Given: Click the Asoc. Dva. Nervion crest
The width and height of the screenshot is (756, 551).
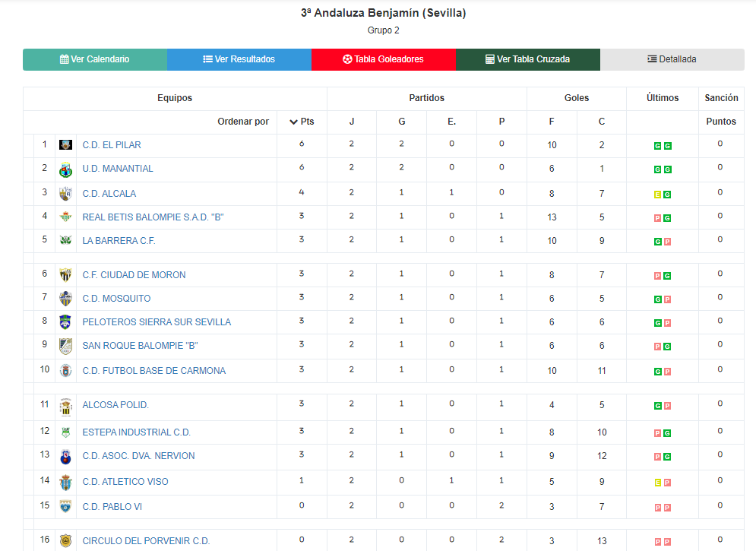Looking at the screenshot, I should 65,457.
